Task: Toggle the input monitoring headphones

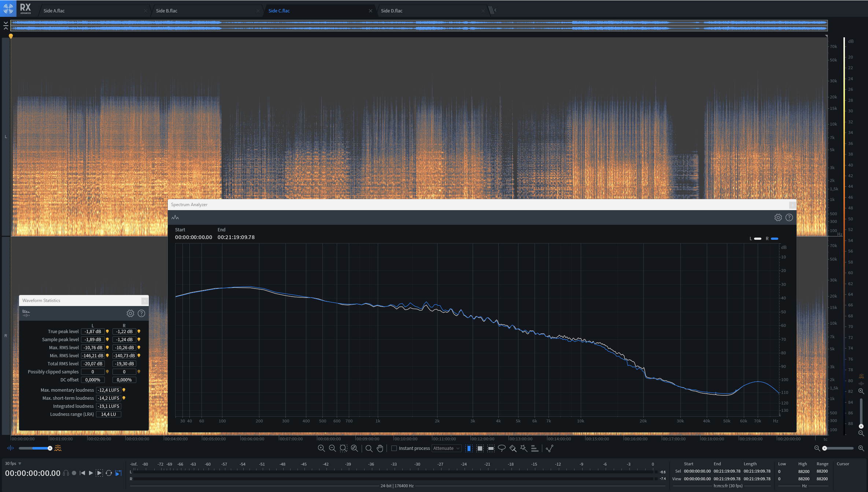Action: 66,473
